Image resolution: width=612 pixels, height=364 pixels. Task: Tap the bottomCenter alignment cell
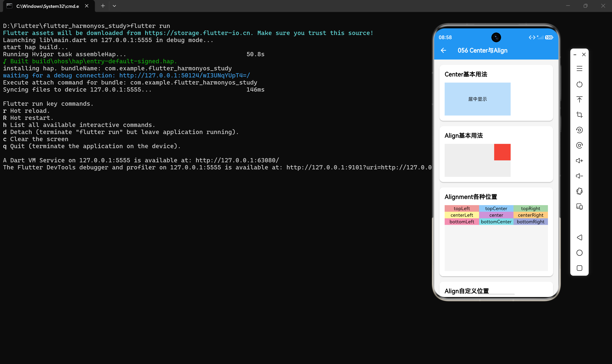496,222
